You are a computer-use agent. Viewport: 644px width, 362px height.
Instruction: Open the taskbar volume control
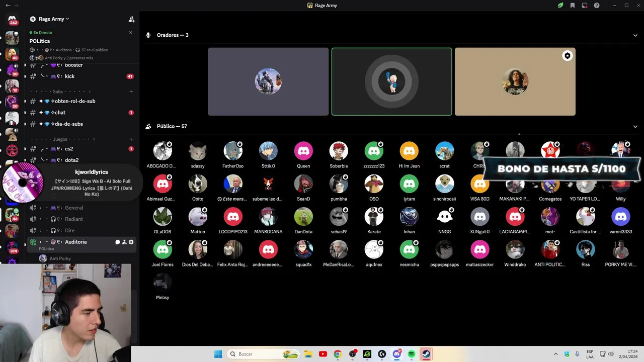tap(610, 354)
